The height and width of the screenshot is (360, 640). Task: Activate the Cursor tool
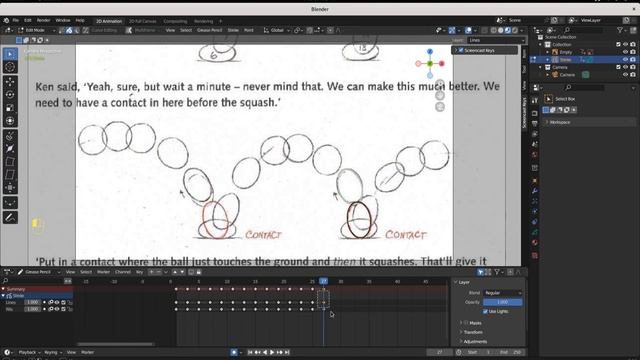point(10,67)
